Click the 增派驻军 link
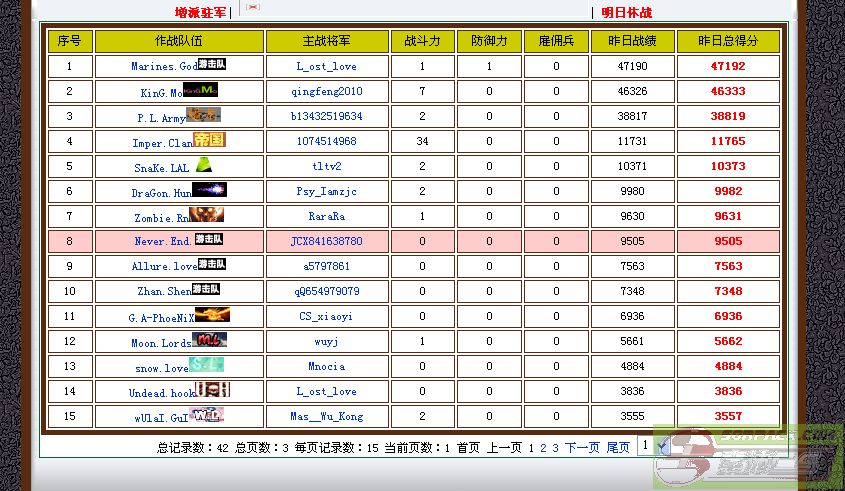This screenshot has height=491, width=845. [200, 13]
